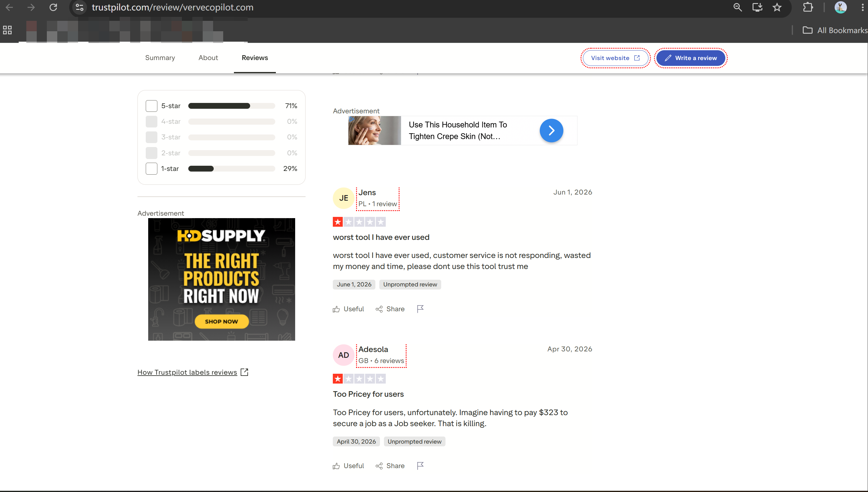Open site information icon in address bar
The width and height of the screenshot is (868, 492).
[80, 7]
